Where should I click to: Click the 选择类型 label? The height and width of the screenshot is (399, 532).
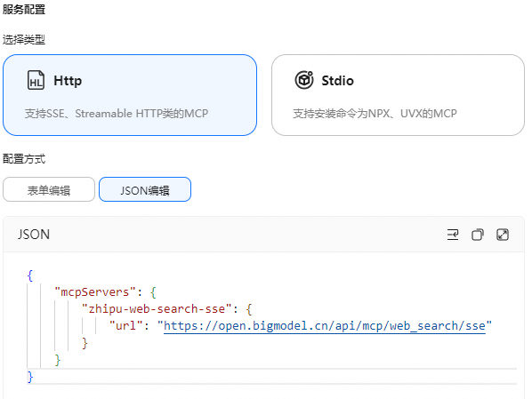tap(24, 40)
